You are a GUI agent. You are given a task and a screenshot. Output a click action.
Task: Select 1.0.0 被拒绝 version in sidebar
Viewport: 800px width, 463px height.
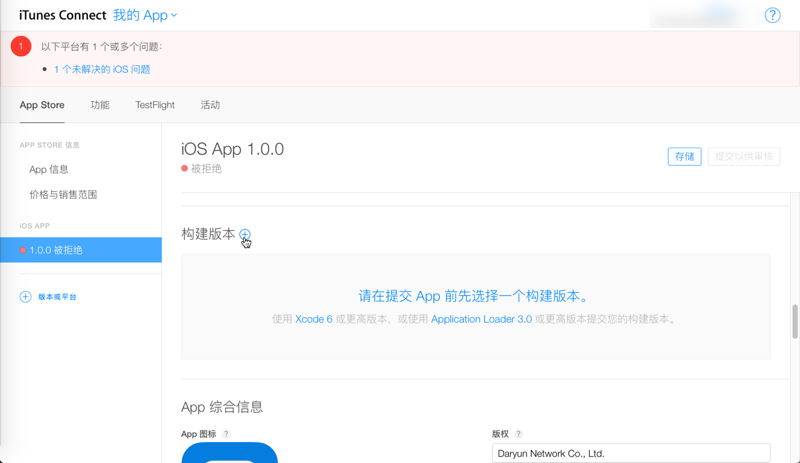coord(81,250)
